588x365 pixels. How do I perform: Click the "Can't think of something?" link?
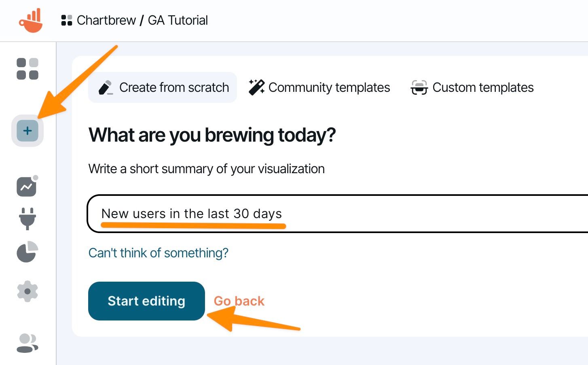click(158, 253)
